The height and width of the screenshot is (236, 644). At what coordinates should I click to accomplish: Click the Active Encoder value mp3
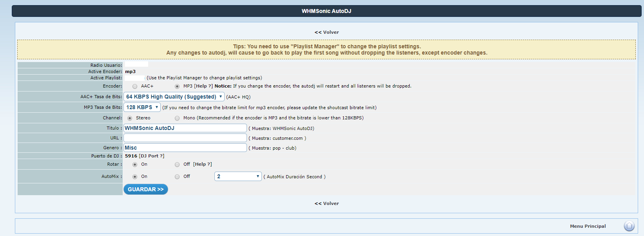tap(130, 71)
